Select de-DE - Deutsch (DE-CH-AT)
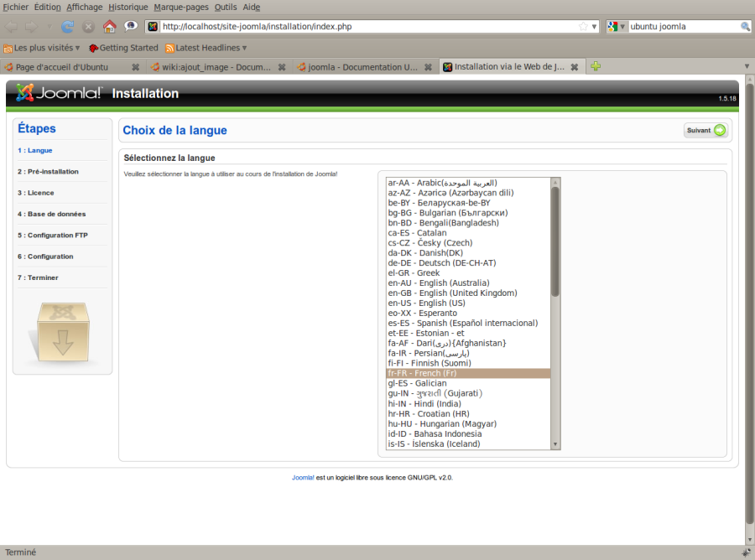 tap(468, 262)
